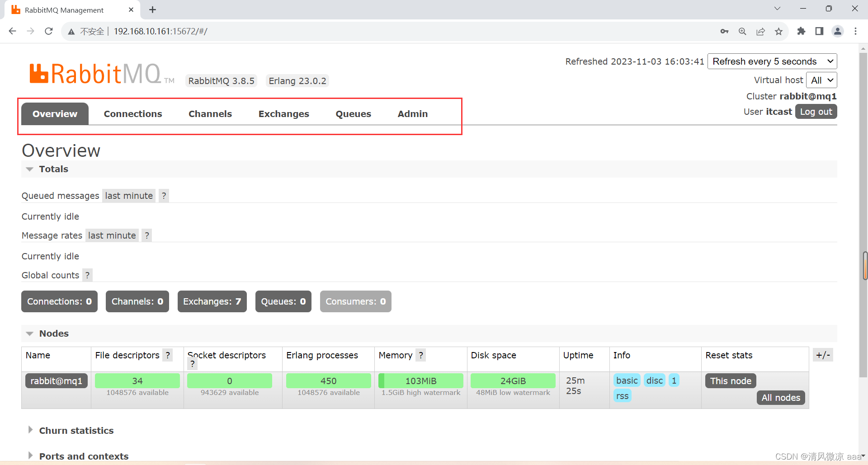The image size is (868, 465).
Task: Open the rabbit@mq1 node link
Action: 57,381
